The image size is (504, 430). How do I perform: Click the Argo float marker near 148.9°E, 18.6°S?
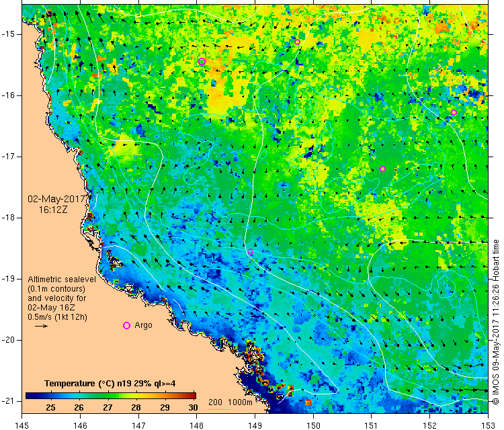point(251,252)
